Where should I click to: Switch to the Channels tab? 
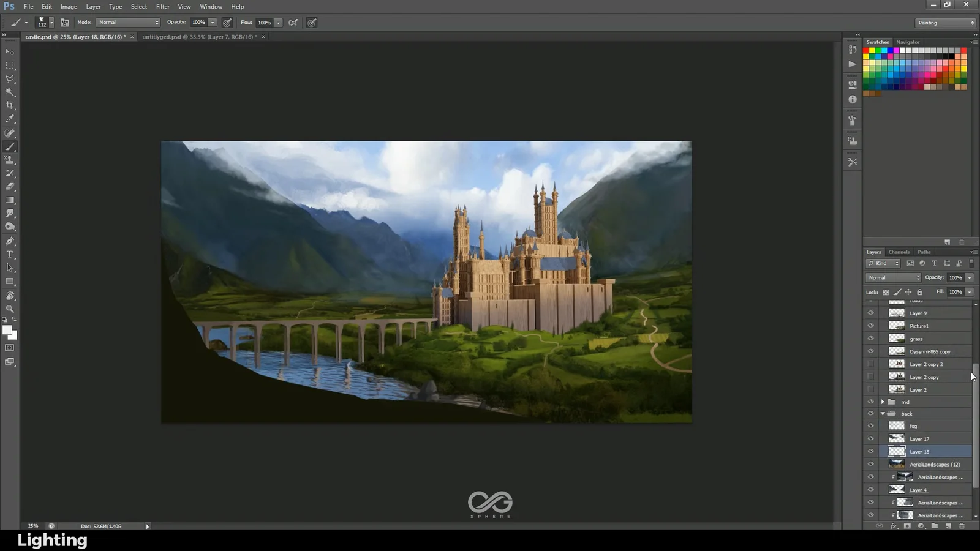pos(899,252)
